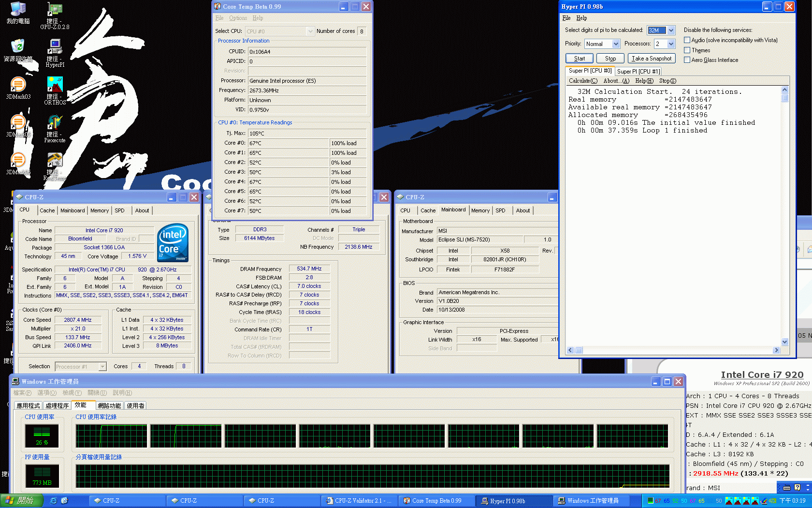Open the Windows Start button

click(22, 501)
